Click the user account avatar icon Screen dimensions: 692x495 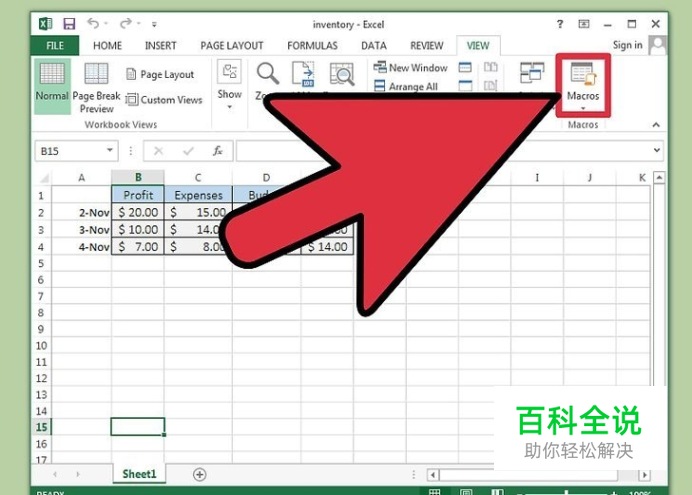tap(658, 45)
